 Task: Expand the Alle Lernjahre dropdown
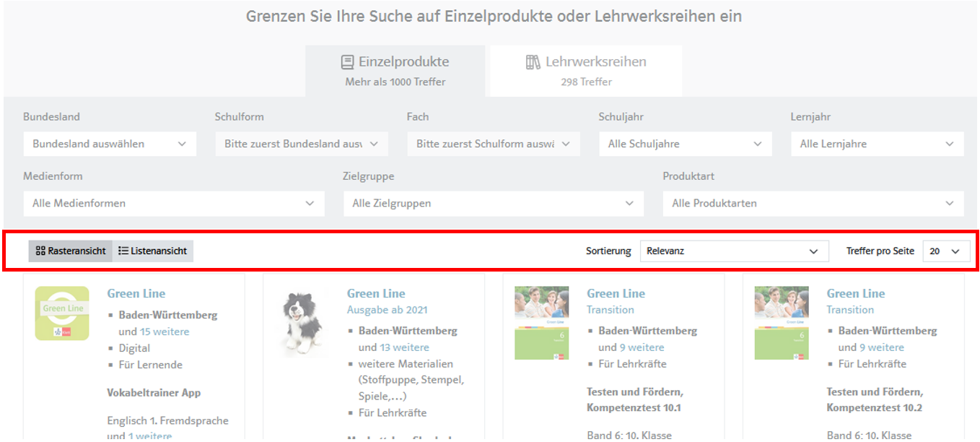tap(877, 144)
